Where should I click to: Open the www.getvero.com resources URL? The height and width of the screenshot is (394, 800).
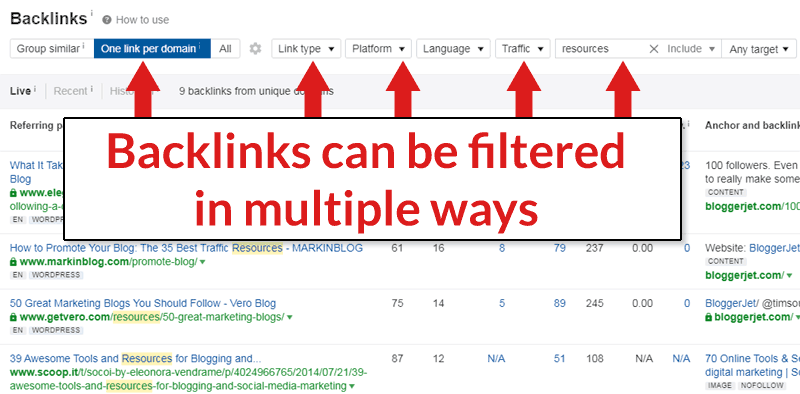[x=152, y=317]
